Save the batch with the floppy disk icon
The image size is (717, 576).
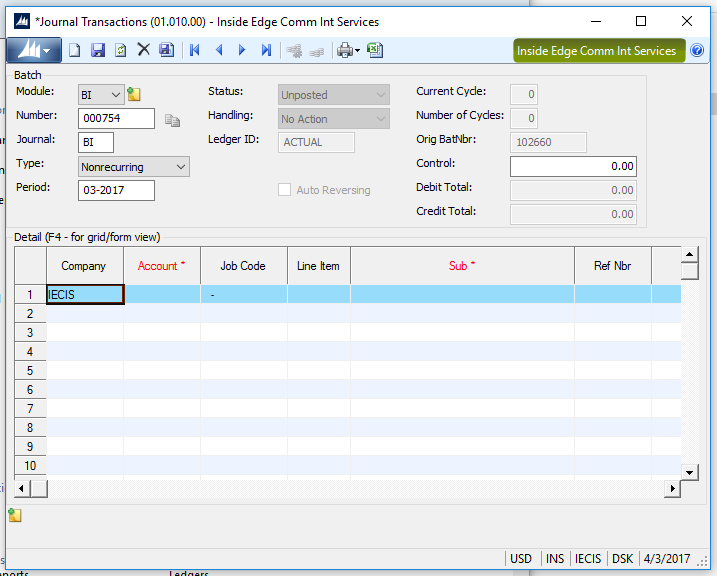pyautogui.click(x=98, y=50)
